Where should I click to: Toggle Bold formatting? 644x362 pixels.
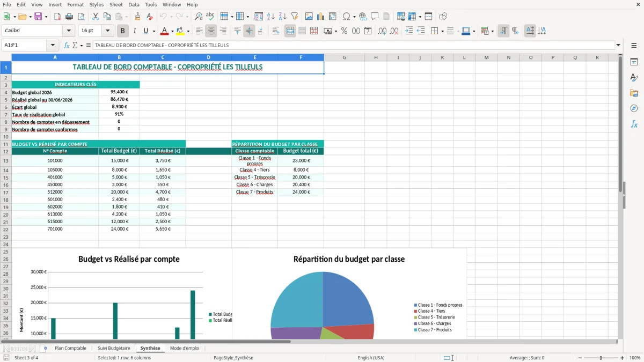tap(123, 31)
